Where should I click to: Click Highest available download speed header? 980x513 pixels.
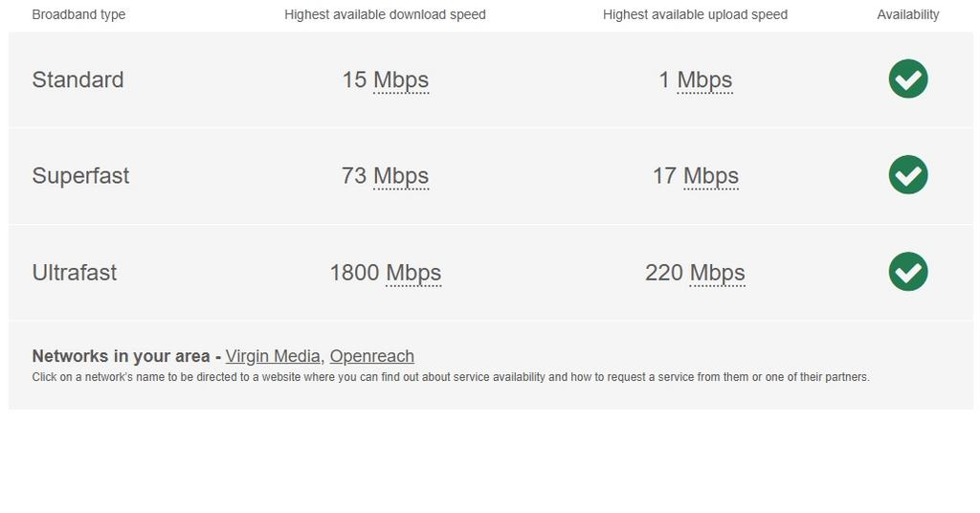385,14
